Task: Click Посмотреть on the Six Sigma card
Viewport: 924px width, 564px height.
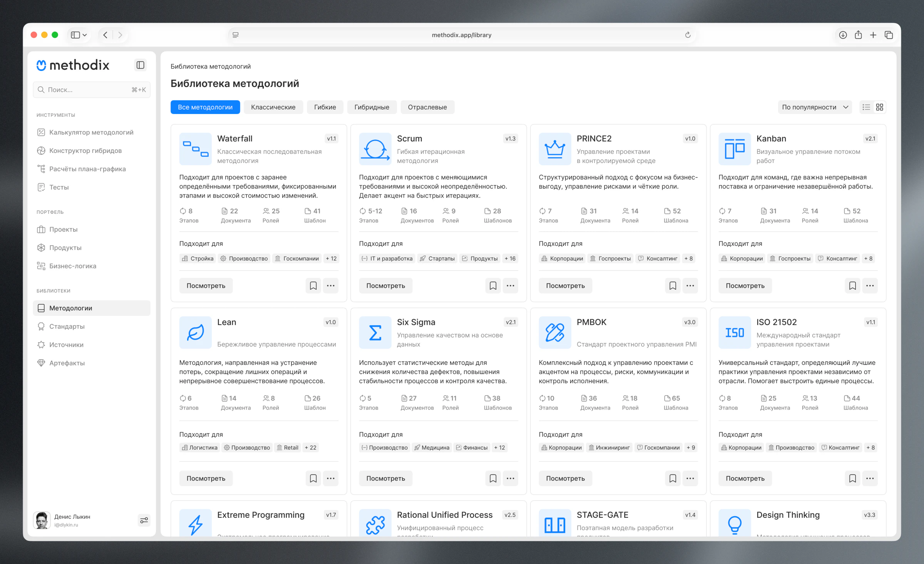Action: coord(386,478)
